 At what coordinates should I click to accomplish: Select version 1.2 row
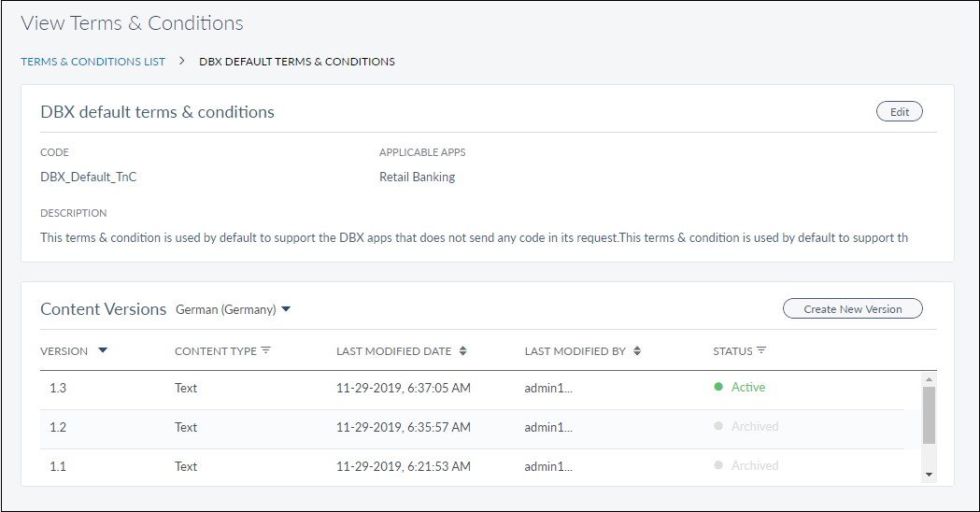coord(58,427)
